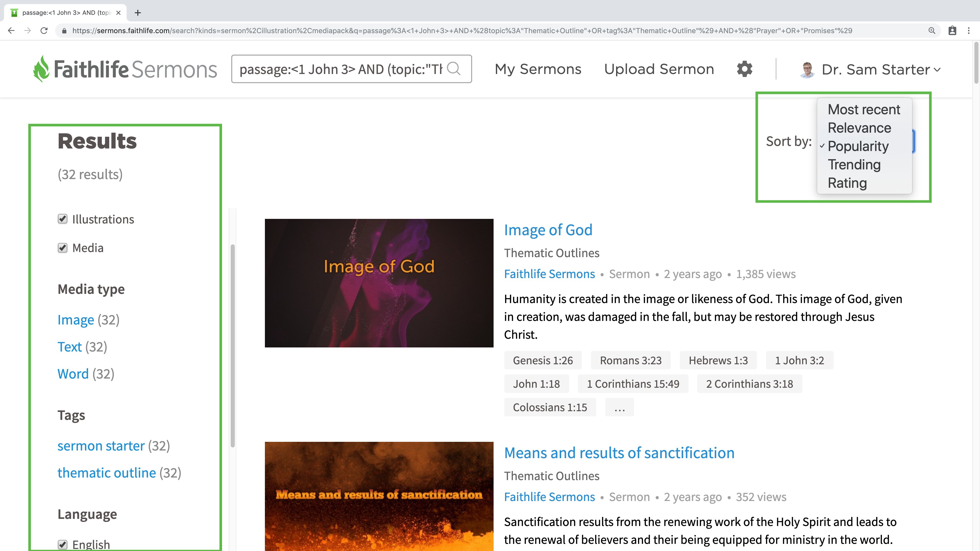Click the 1 John 3:2 passage tag

point(800,360)
